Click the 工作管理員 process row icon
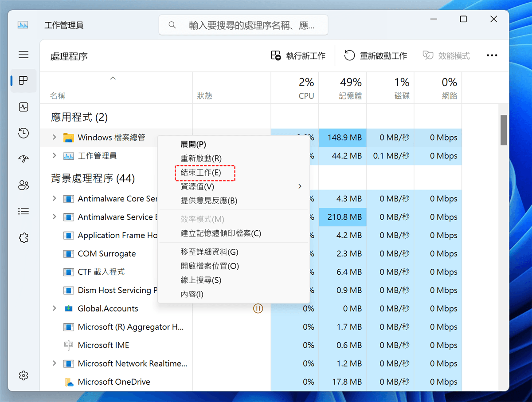The image size is (532, 402). click(68, 156)
